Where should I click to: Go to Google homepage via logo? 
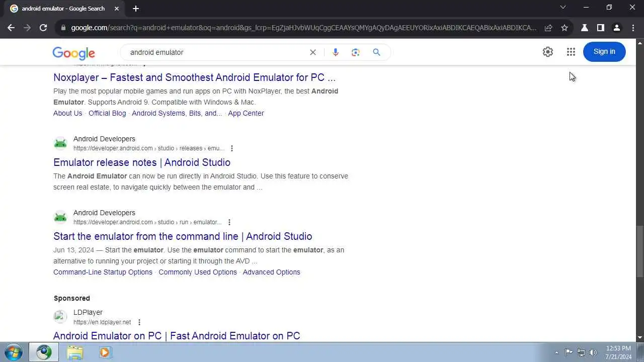coord(73,53)
